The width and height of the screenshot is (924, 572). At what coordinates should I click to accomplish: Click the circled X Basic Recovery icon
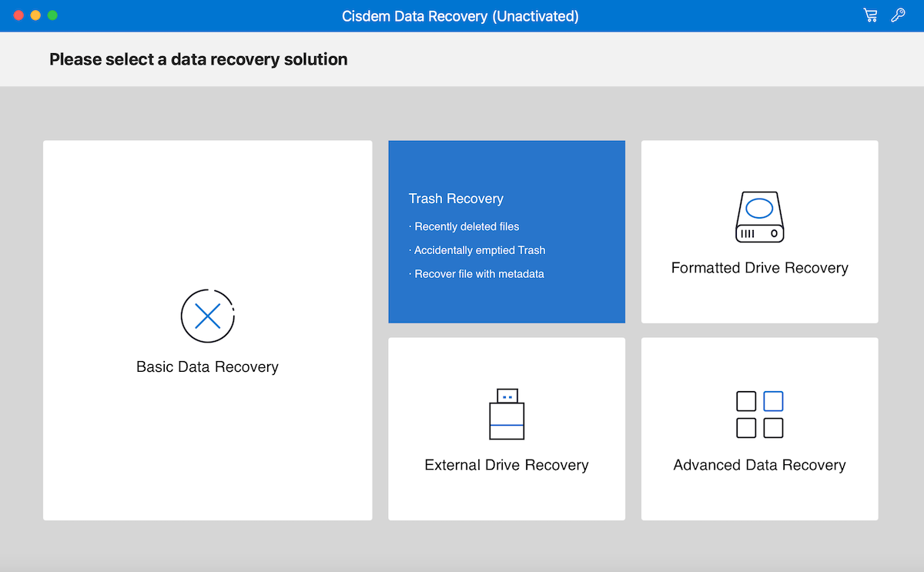(207, 316)
